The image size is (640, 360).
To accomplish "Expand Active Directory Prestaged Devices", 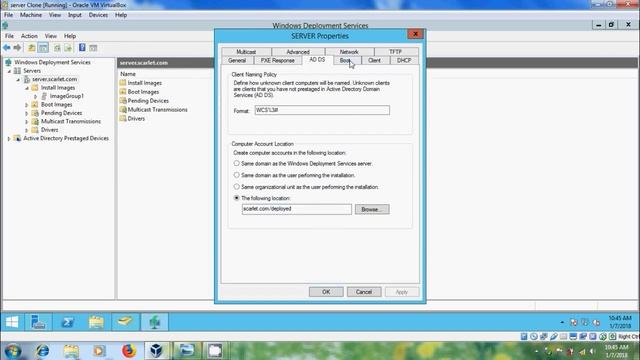I will pos(9,139).
